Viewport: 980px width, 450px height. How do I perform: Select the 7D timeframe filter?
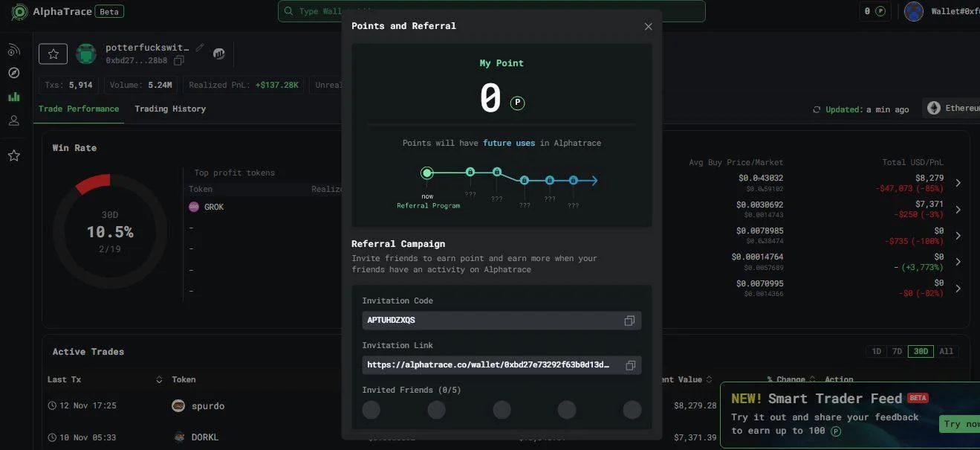897,351
